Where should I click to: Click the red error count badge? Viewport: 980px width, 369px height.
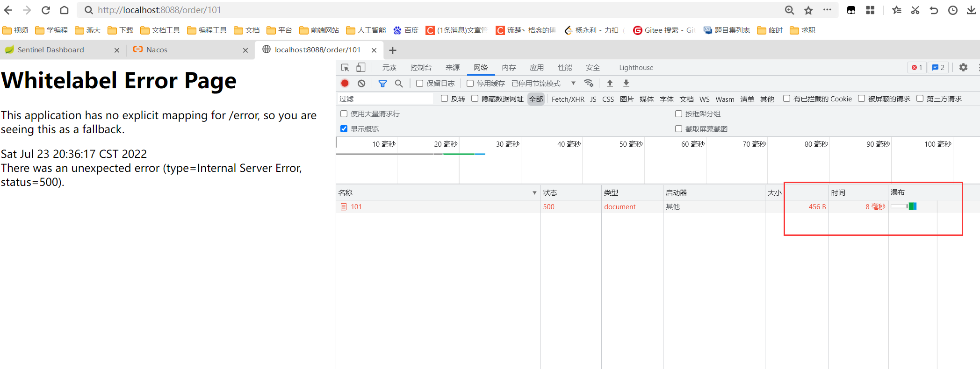[x=917, y=67]
